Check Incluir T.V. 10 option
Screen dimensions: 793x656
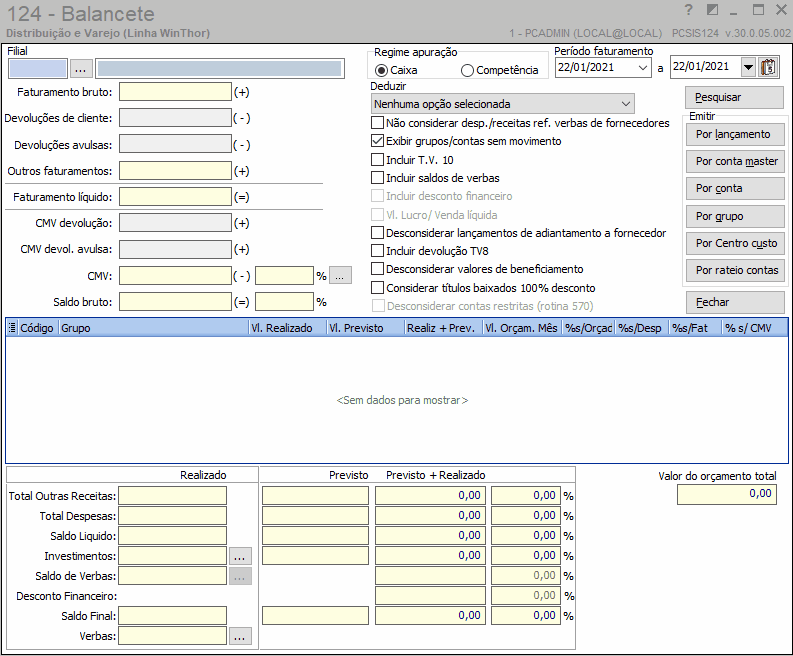click(x=377, y=160)
